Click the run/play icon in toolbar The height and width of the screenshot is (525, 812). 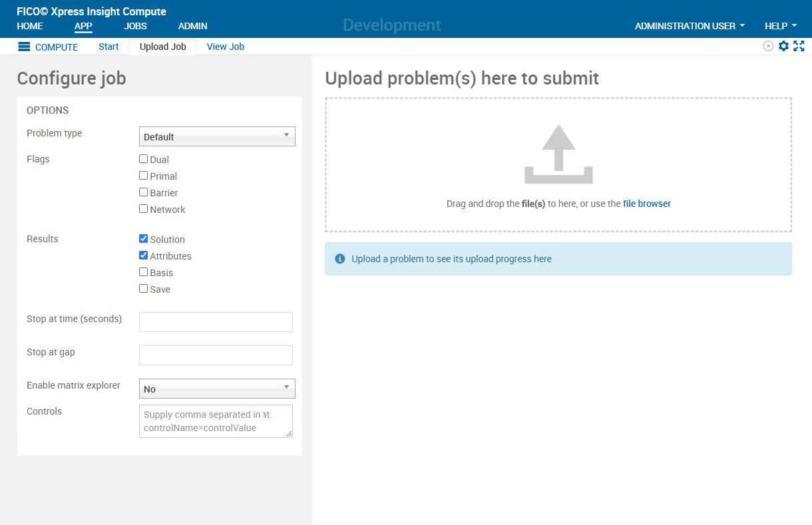pyautogui.click(x=768, y=46)
